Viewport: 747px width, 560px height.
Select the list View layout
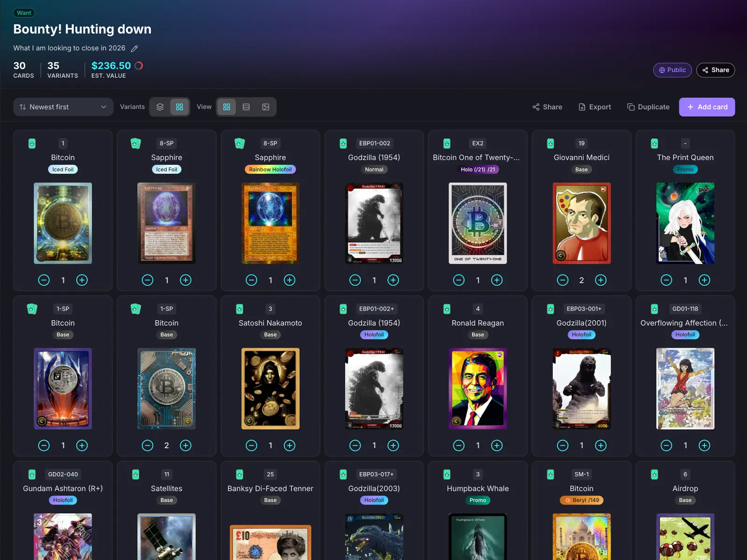click(x=246, y=107)
